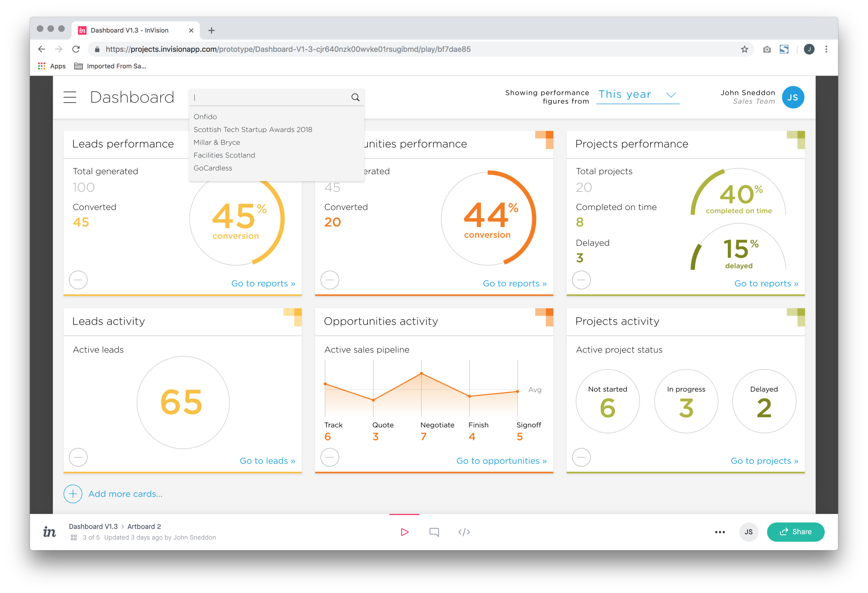
Task: Click the InVision logo in bottom bar
Action: click(x=49, y=532)
